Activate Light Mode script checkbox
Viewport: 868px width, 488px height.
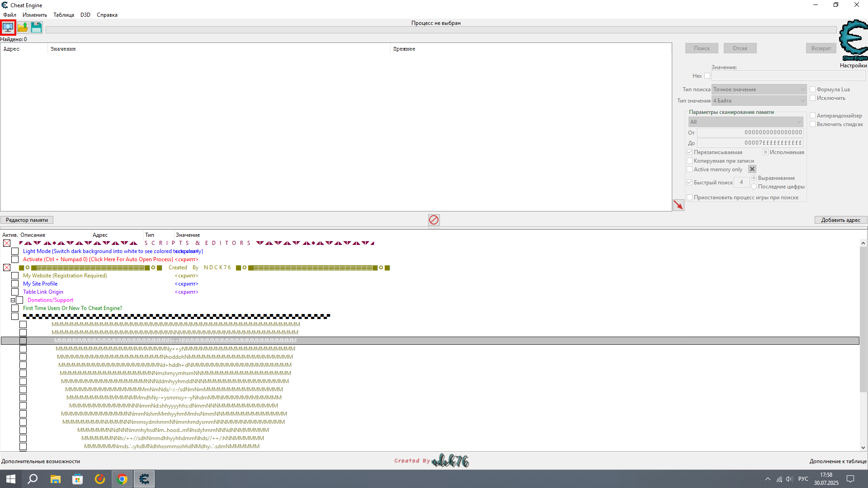(x=15, y=251)
